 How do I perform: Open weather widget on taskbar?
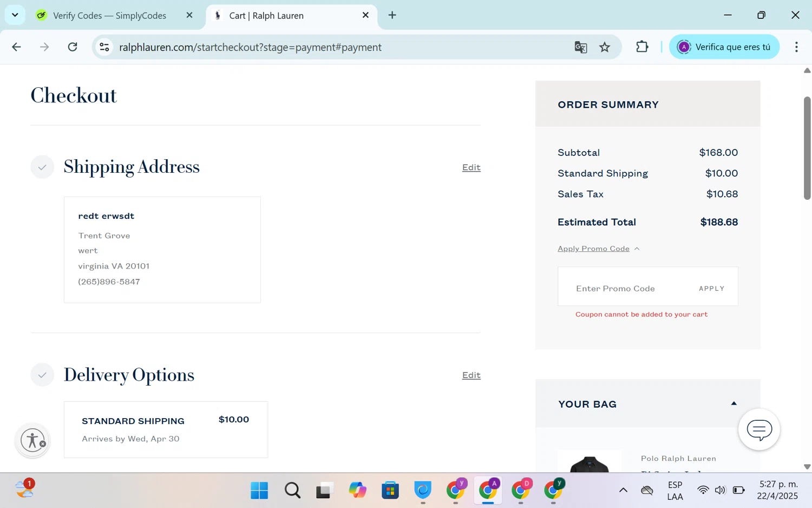(x=25, y=489)
